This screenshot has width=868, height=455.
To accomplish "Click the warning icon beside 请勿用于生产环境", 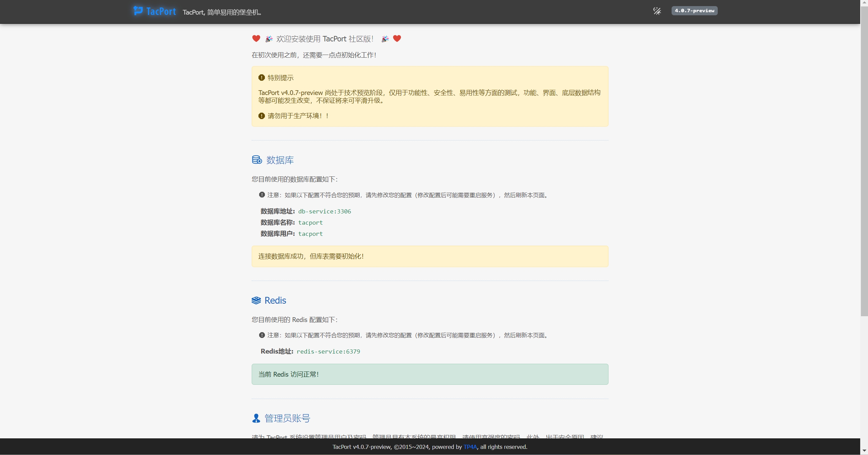I will (x=262, y=116).
